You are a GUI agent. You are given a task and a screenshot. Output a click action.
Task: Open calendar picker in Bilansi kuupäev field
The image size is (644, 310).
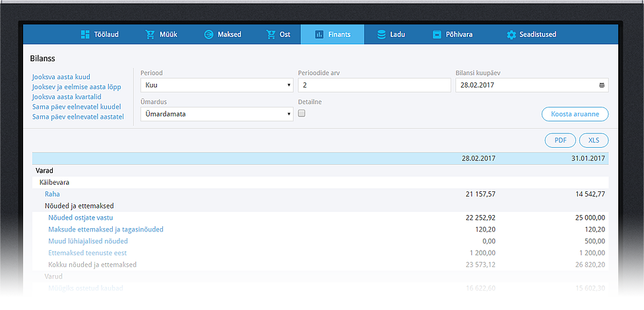point(601,85)
